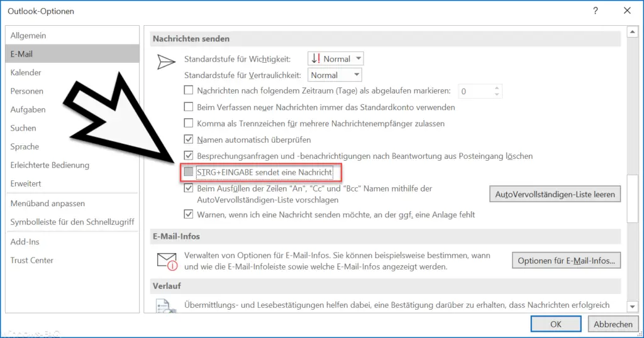The image size is (644, 338).
Task: Click AutoVervollständigen-Liste leeren button
Action: pyautogui.click(x=555, y=194)
